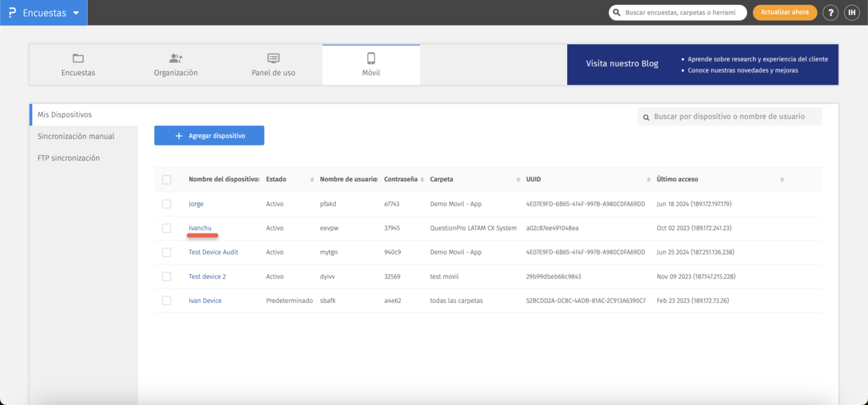Sort by Último acceso column arrows

click(x=782, y=179)
